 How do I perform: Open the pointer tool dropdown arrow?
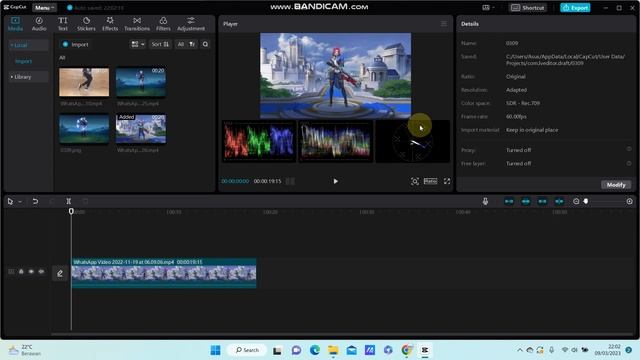20,202
